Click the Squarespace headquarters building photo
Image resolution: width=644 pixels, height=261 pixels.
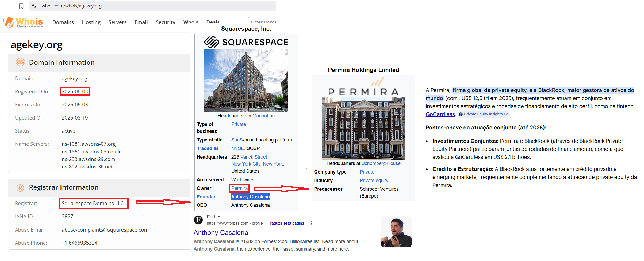tap(246, 81)
